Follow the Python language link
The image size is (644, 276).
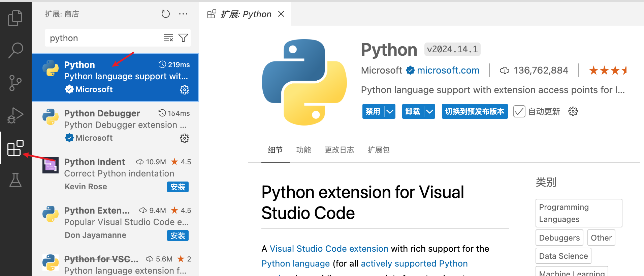[295, 264]
